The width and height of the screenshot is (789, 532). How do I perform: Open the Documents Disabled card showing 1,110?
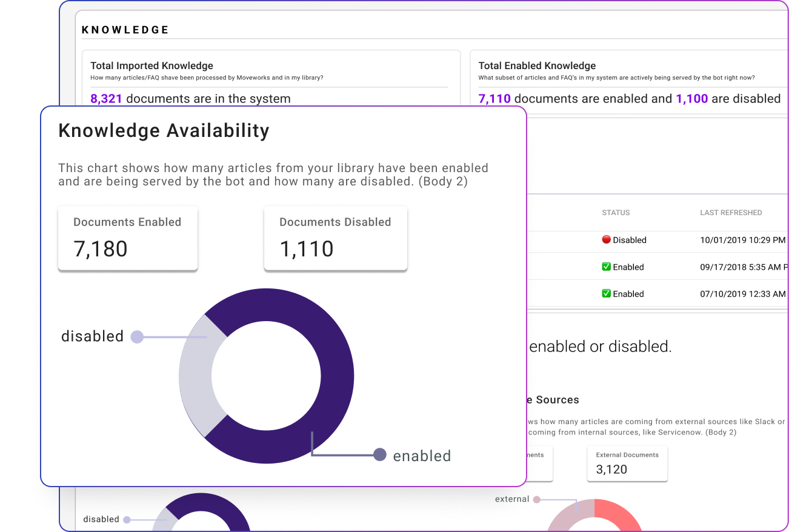335,238
